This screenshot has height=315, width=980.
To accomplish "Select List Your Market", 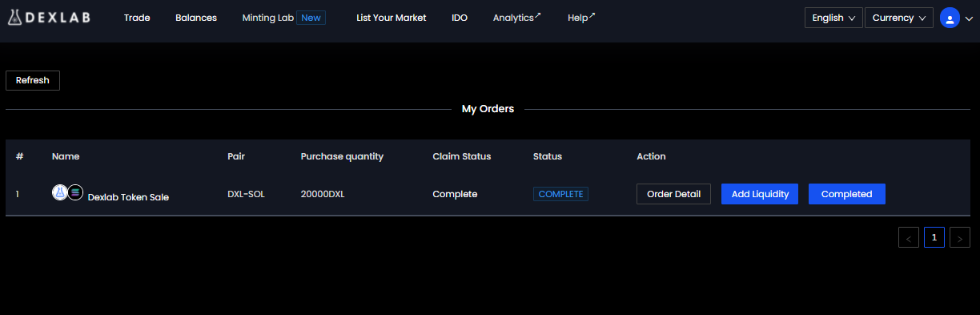I will point(392,18).
